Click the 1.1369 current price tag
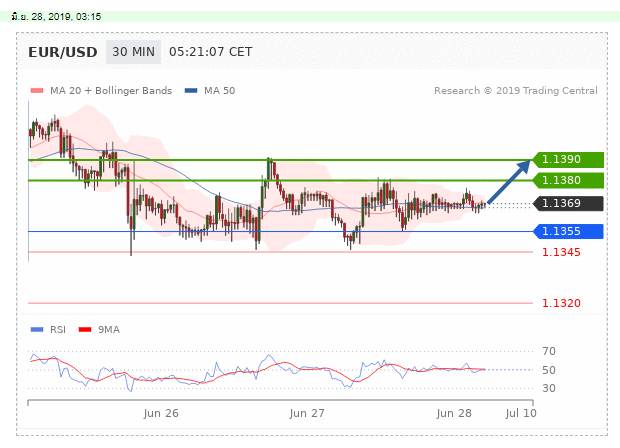 (568, 203)
